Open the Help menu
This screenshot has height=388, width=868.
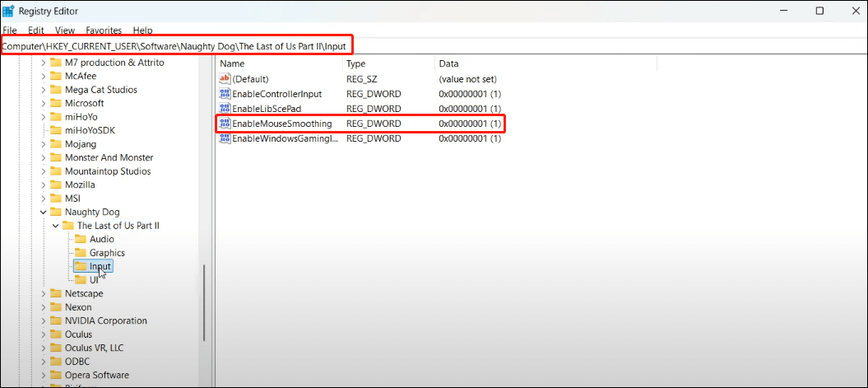click(x=143, y=30)
